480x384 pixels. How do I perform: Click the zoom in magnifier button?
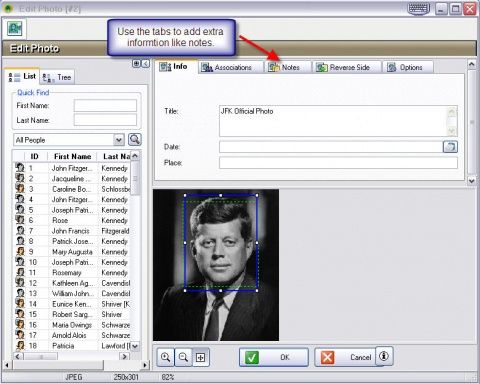(x=165, y=357)
